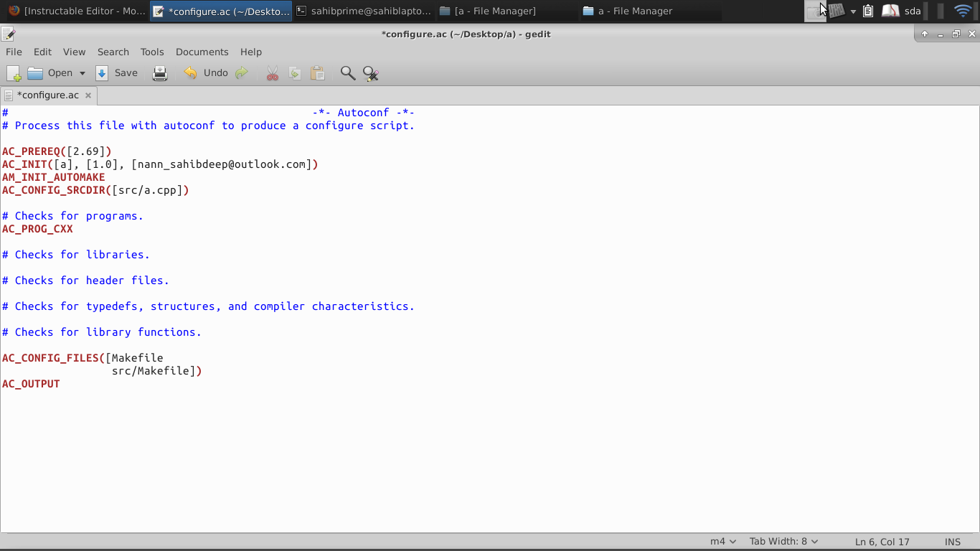This screenshot has height=551, width=980.
Task: Click the Cut scissors icon
Action: [272, 73]
